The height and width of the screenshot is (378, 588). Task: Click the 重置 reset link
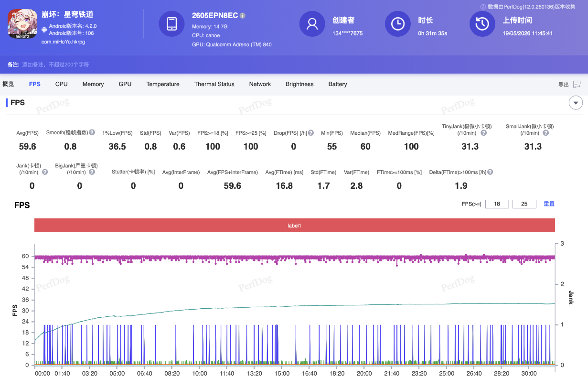click(549, 204)
